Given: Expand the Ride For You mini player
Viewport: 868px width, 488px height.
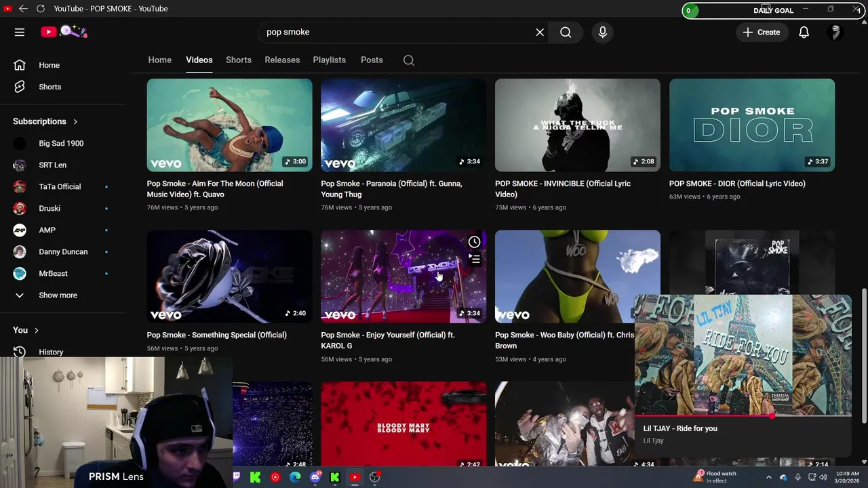Looking at the screenshot, I should coord(743,354).
